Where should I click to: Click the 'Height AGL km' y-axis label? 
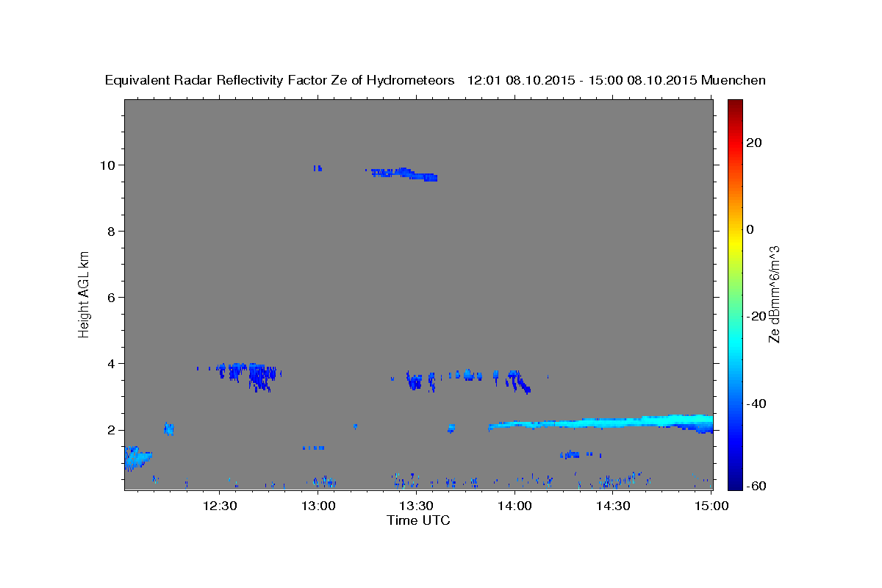coord(85,293)
